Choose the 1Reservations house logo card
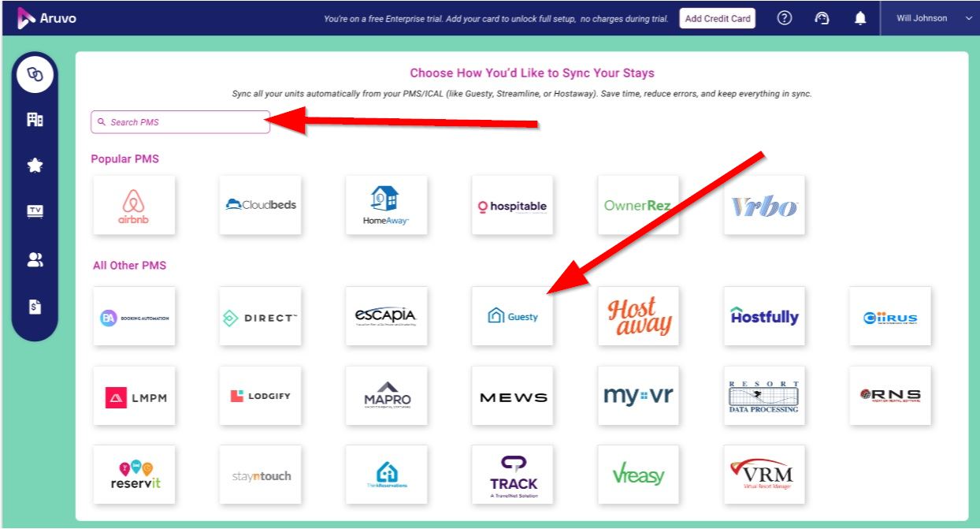Viewport: 980px width, 529px height. click(x=386, y=475)
